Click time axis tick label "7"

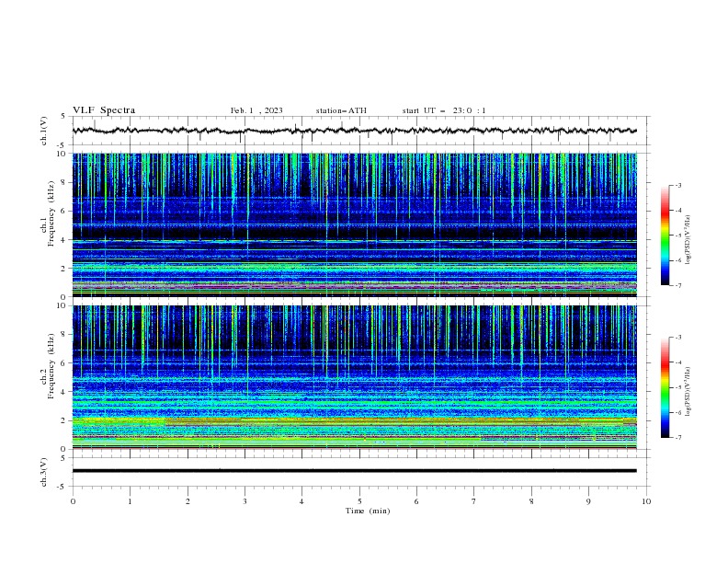click(x=474, y=501)
